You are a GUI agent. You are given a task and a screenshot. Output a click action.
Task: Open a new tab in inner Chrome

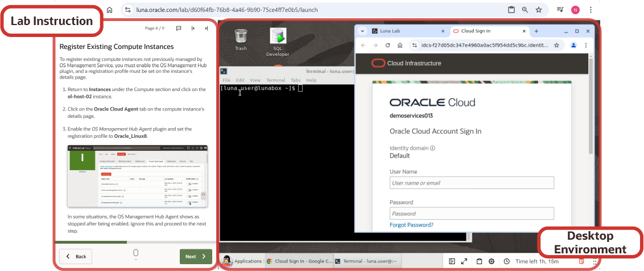pos(536,31)
